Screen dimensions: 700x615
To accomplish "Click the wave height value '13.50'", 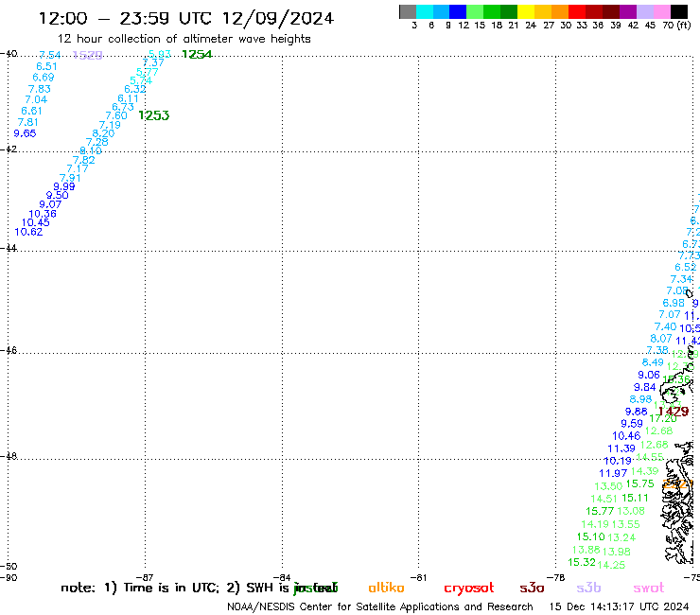I will pyautogui.click(x=608, y=486).
